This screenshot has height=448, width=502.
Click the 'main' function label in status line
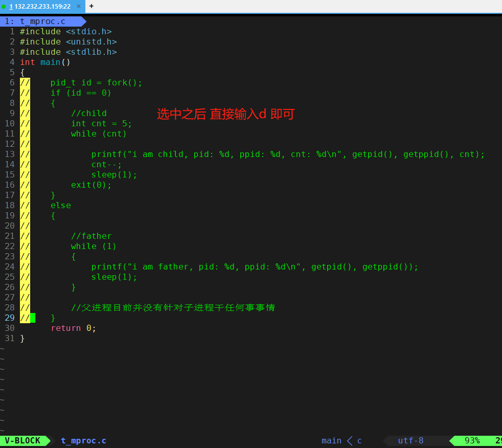[x=331, y=441]
